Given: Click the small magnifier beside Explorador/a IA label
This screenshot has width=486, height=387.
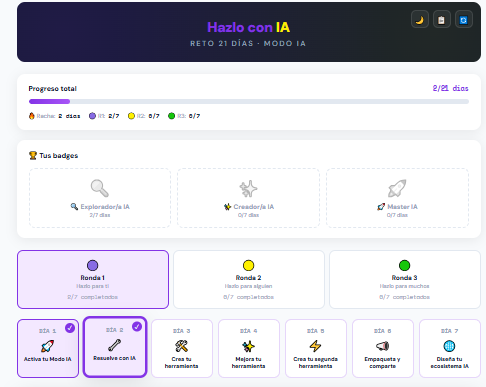Looking at the screenshot, I should point(74,207).
